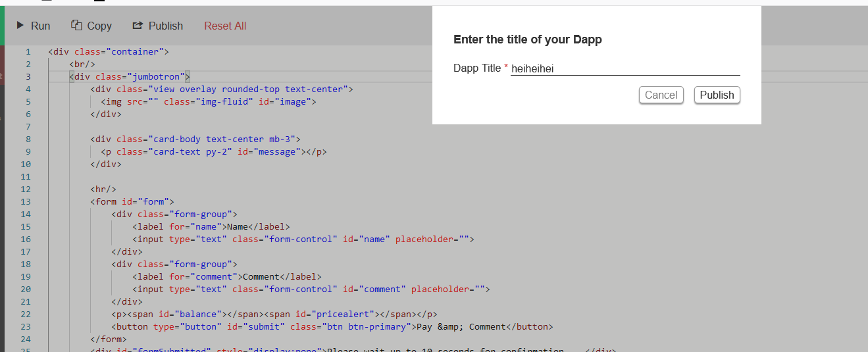
Task: Click the img class="img-fluid" code line
Action: (x=209, y=101)
